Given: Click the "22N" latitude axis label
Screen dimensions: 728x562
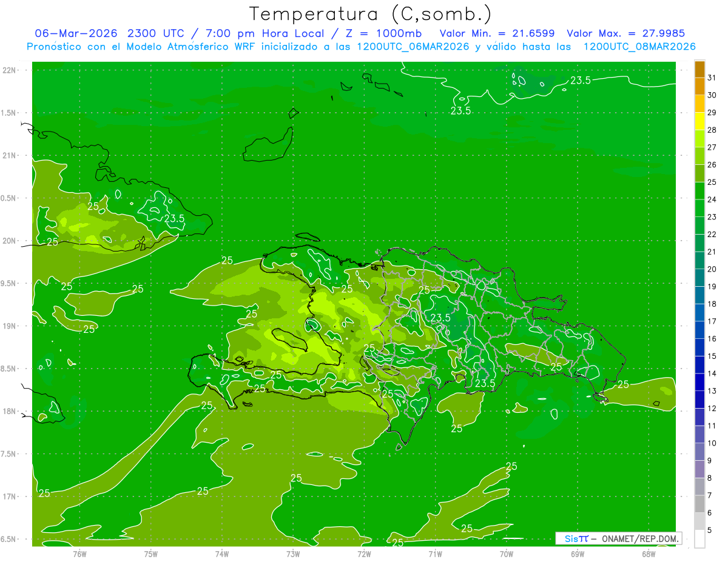Looking at the screenshot, I should [10, 70].
